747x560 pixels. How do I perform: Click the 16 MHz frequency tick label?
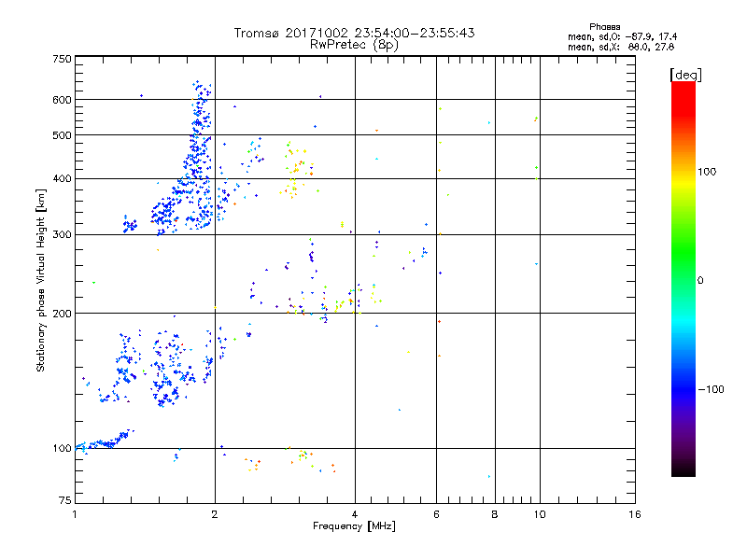(635, 514)
